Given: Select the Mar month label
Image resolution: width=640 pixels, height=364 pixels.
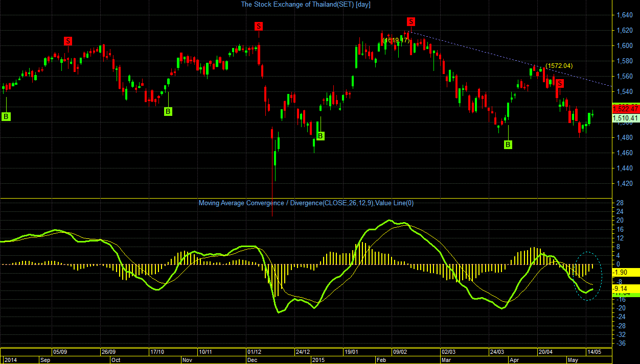Looking at the screenshot, I should (x=446, y=359).
